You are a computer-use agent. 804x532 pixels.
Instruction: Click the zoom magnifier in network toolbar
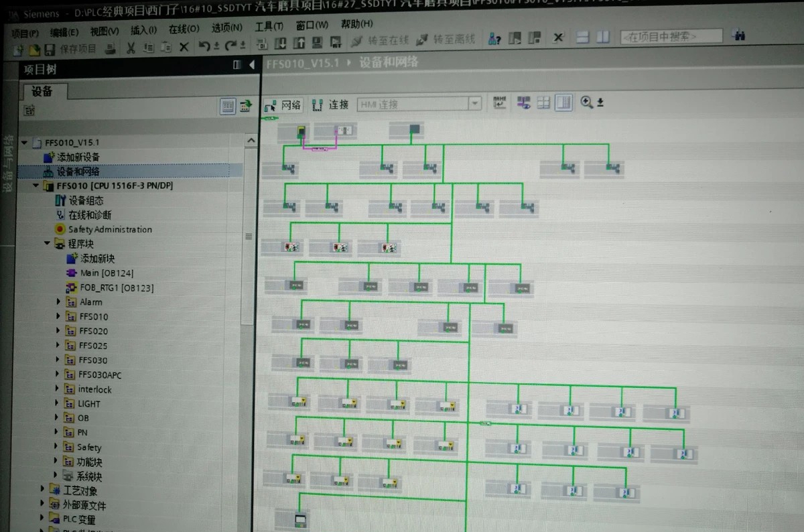[586, 102]
